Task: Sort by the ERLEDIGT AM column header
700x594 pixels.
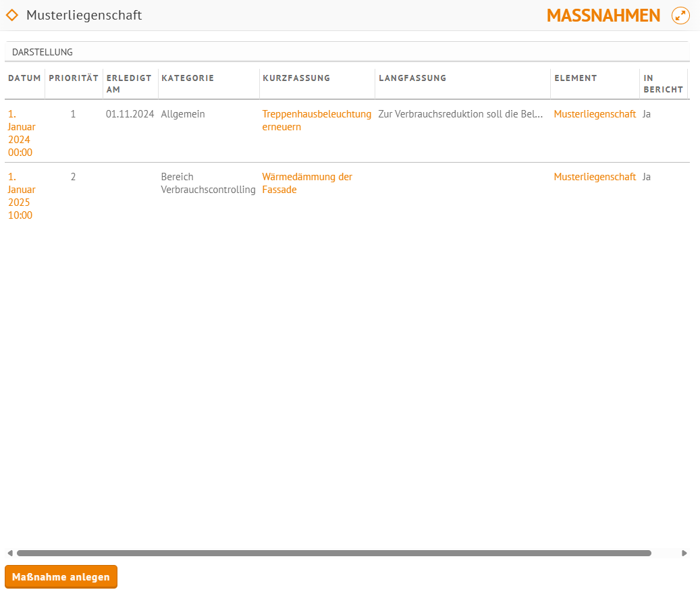Action: point(129,84)
